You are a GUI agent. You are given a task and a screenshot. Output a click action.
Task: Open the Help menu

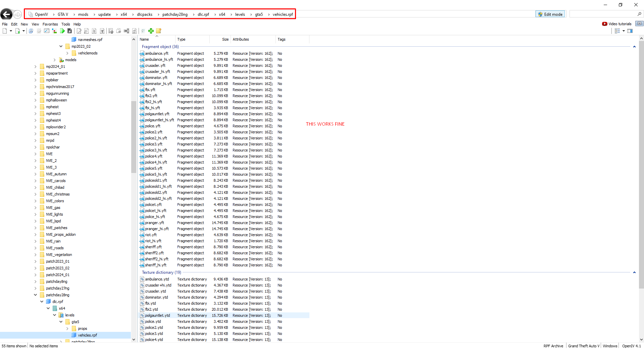point(77,24)
